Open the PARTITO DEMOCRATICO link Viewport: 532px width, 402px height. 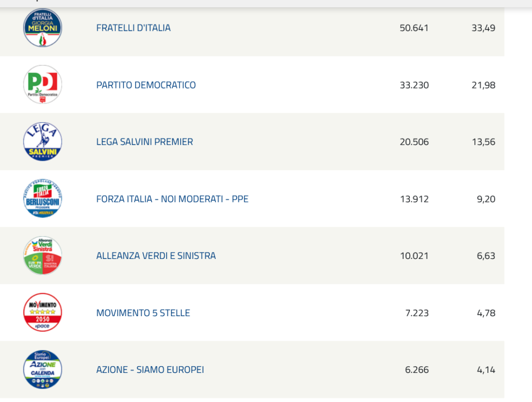coord(146,85)
